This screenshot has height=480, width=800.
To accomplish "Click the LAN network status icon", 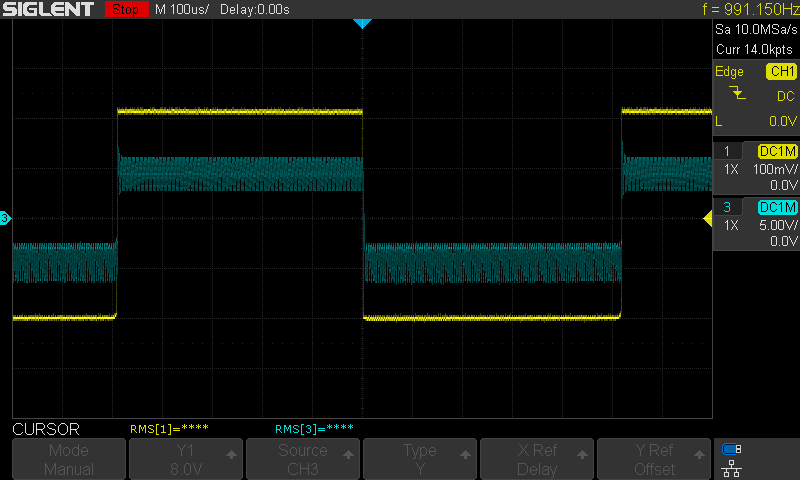I will click(732, 468).
